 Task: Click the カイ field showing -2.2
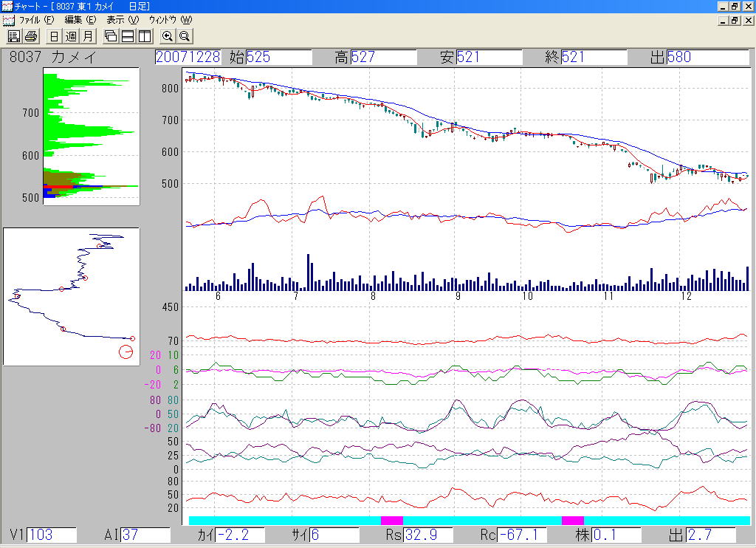[x=240, y=535]
